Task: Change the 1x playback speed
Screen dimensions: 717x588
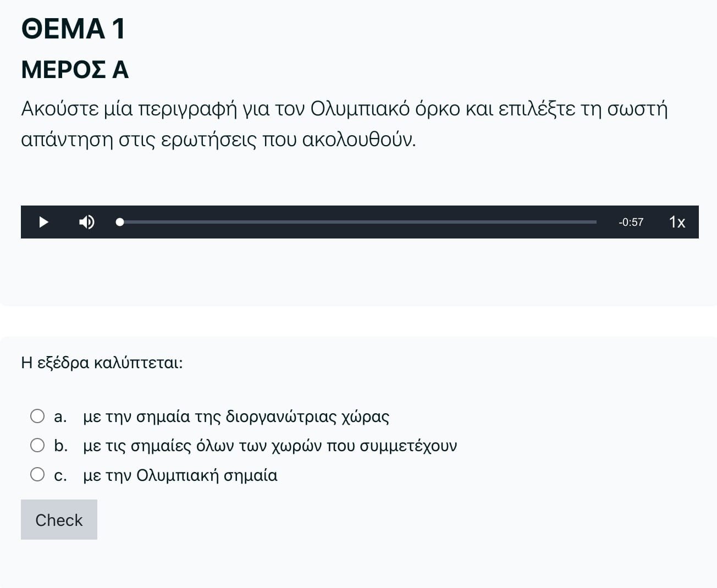Action: [677, 222]
